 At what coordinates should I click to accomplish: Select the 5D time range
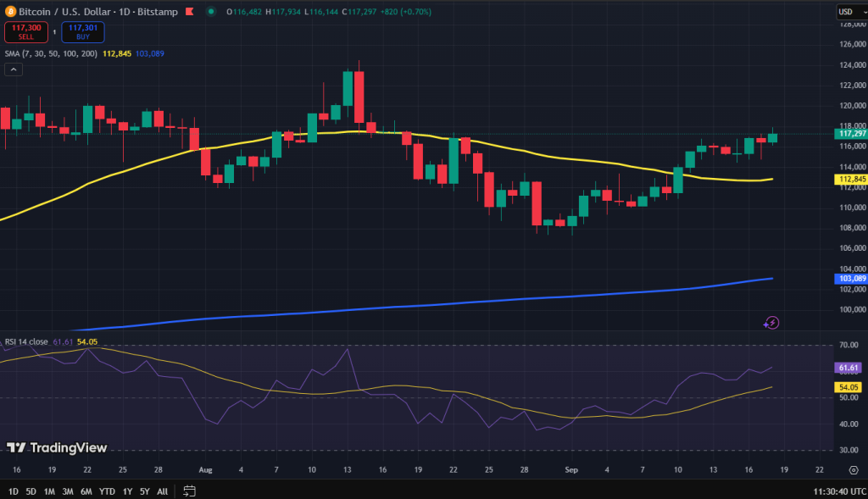(x=31, y=491)
